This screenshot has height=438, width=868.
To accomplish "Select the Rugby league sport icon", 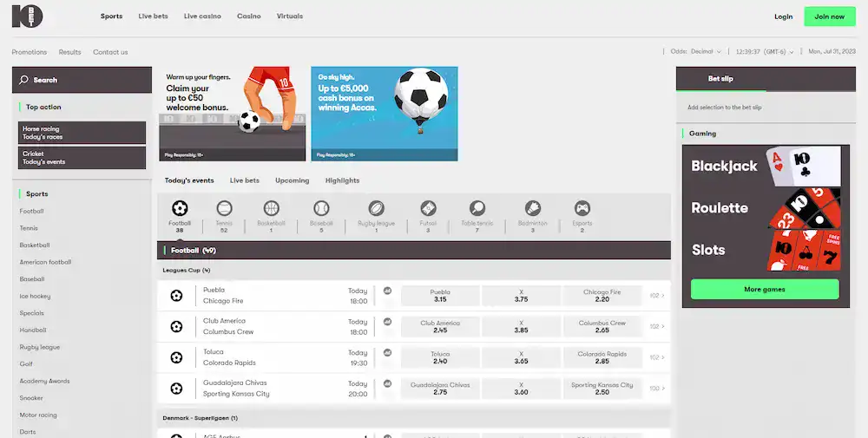I will (377, 208).
